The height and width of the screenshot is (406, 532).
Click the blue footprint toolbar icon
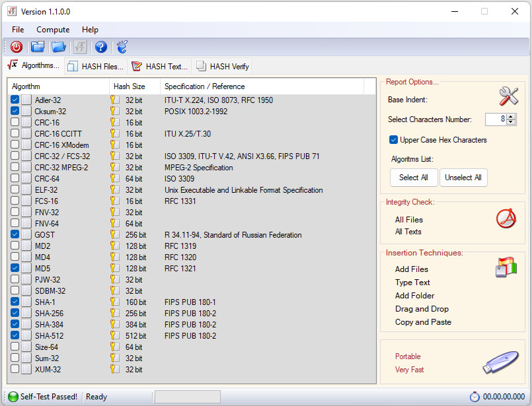[122, 47]
